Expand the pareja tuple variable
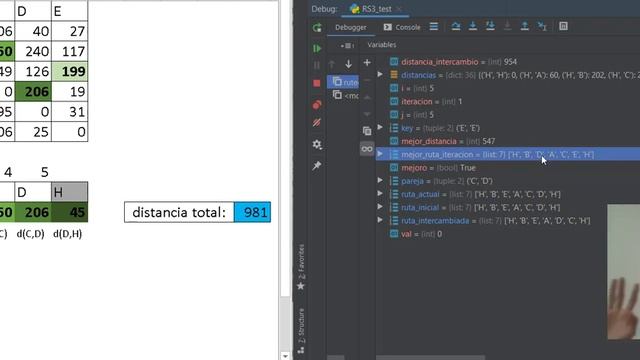The image size is (640, 360). click(380, 180)
